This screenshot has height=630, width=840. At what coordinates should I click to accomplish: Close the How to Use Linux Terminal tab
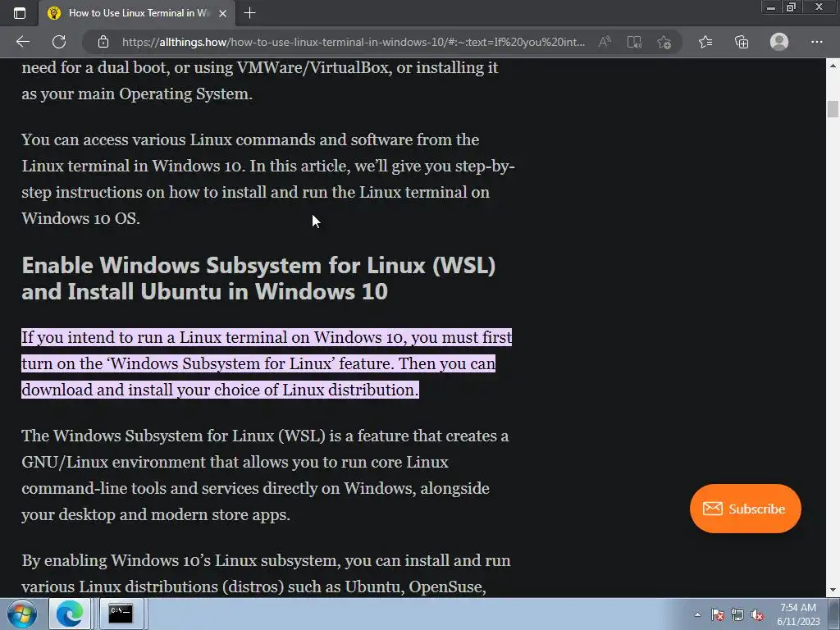(x=223, y=13)
